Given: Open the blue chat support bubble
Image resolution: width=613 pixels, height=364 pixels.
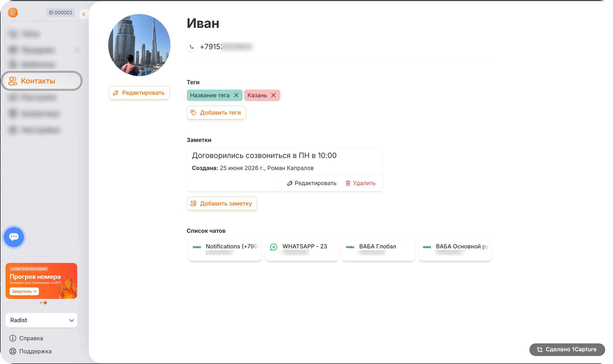Looking at the screenshot, I should point(14,237).
